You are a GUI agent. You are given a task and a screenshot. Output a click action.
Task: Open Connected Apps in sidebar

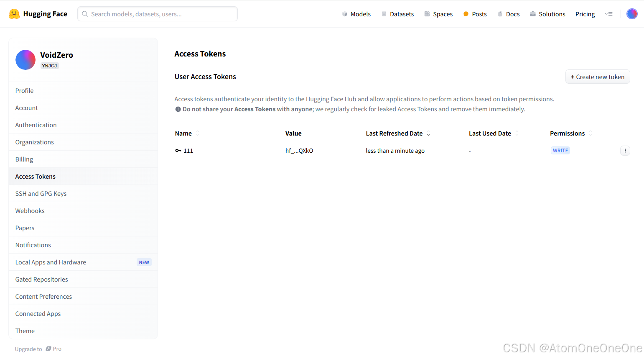[x=83, y=313]
